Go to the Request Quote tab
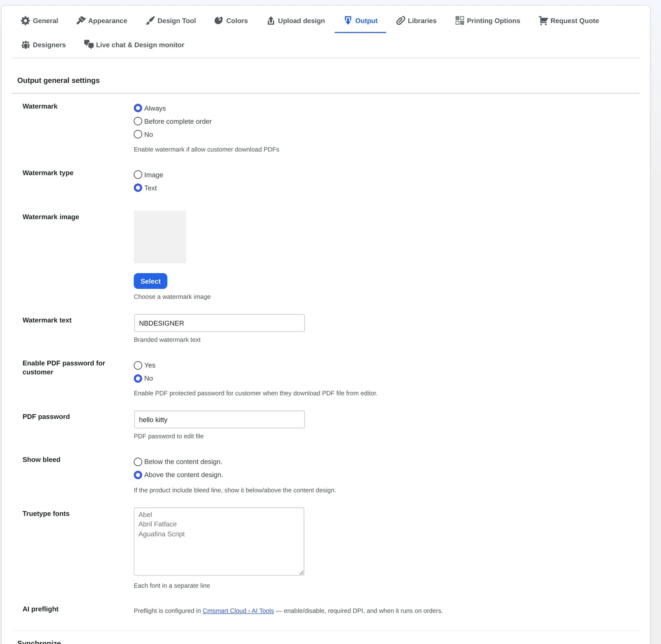Image resolution: width=661 pixels, height=644 pixels. click(569, 21)
